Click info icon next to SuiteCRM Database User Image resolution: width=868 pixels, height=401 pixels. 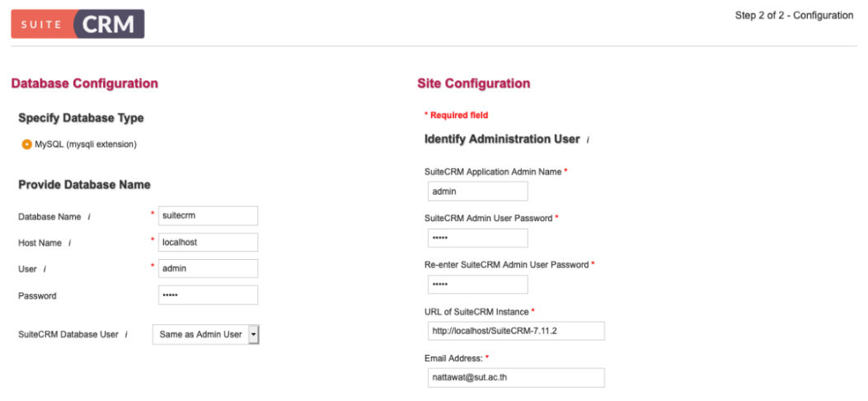tap(126, 334)
